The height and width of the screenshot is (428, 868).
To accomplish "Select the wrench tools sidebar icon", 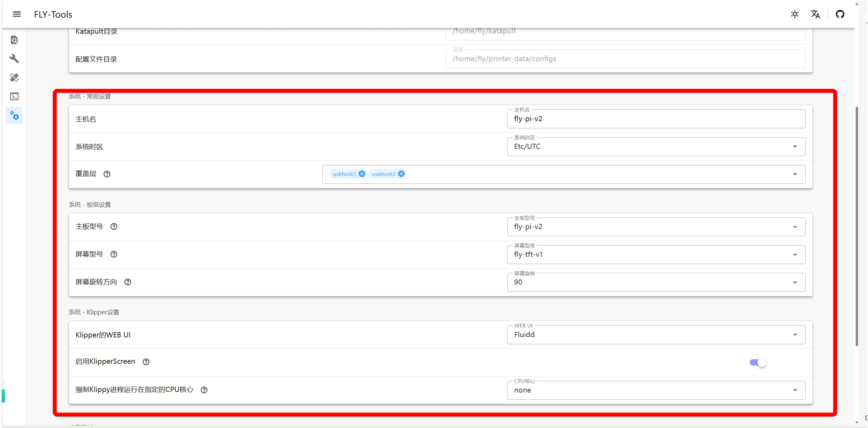I will tap(14, 59).
